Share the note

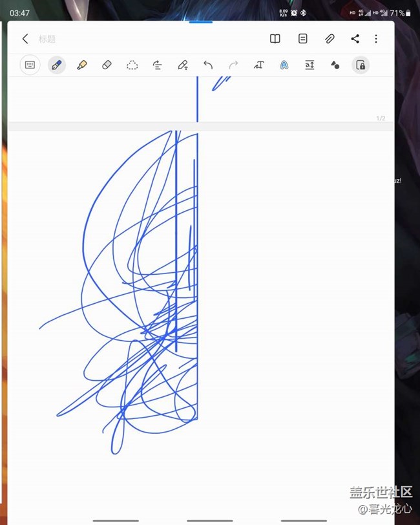355,39
